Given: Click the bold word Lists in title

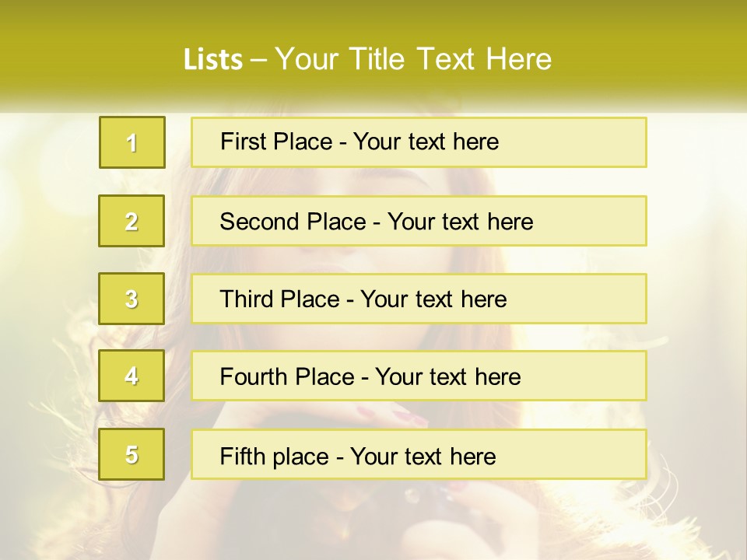Looking at the screenshot, I should 212,59.
